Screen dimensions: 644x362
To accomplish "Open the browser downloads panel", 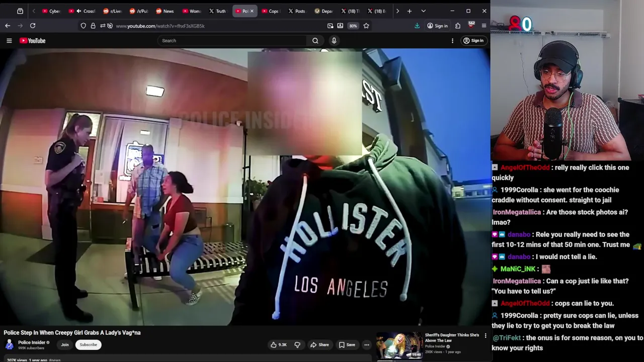I will pyautogui.click(x=417, y=26).
